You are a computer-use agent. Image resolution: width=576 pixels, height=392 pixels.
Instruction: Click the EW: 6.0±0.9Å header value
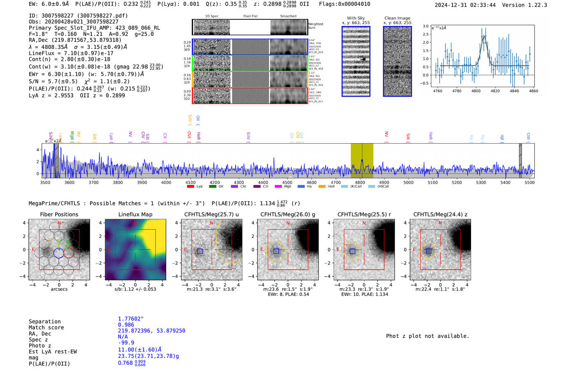(x=49, y=4)
